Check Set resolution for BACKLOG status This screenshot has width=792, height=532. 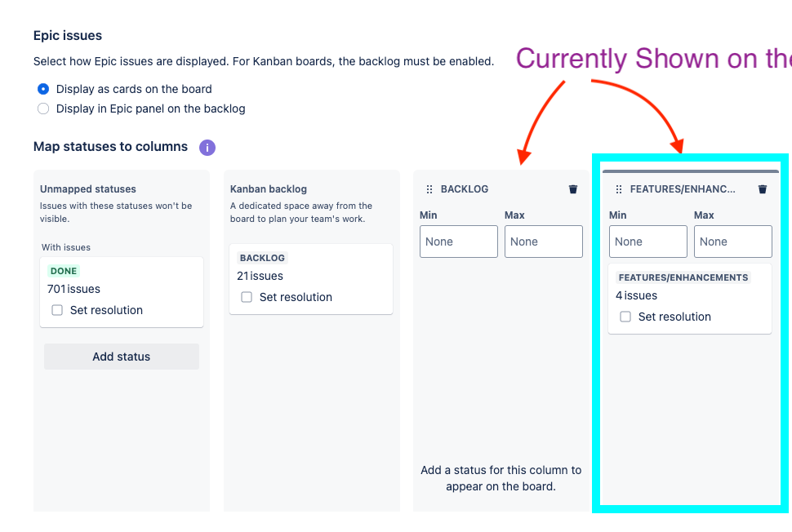click(247, 297)
